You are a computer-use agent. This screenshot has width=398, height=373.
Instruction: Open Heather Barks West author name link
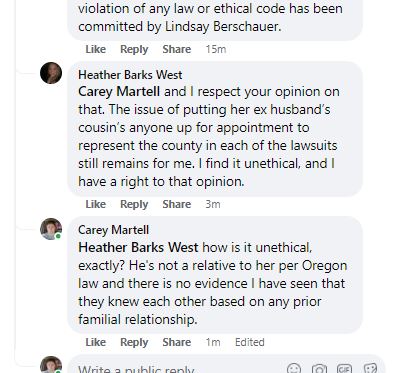coord(130,75)
